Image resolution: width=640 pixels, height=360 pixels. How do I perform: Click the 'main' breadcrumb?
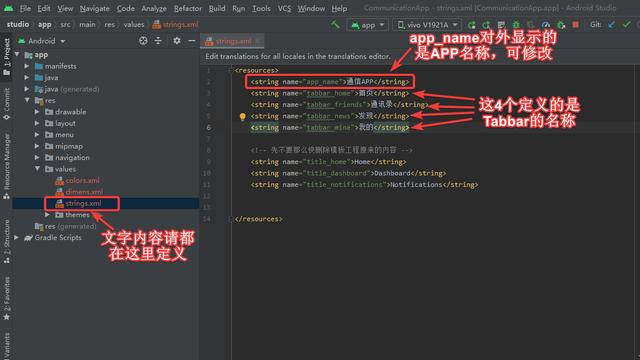pos(87,24)
